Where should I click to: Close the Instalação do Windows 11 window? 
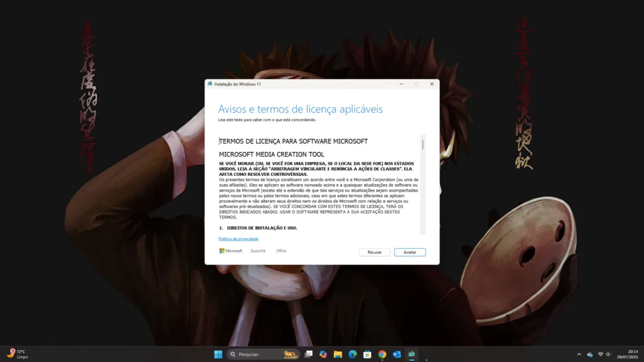coord(431,84)
